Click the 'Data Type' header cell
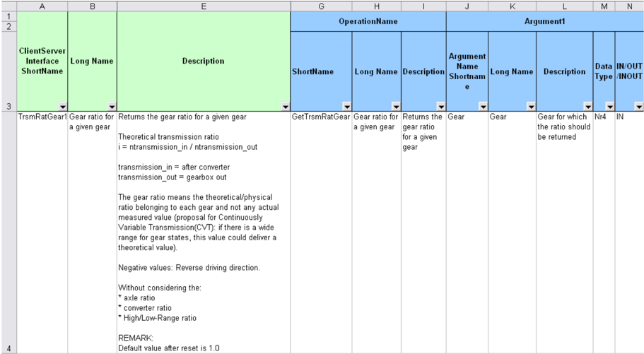 coord(604,71)
